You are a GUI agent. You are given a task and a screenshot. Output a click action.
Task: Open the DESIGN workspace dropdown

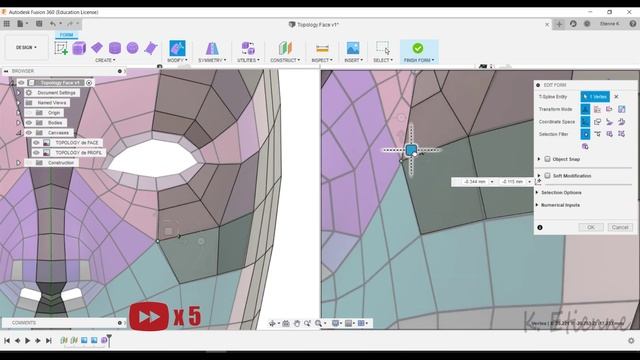(27, 47)
